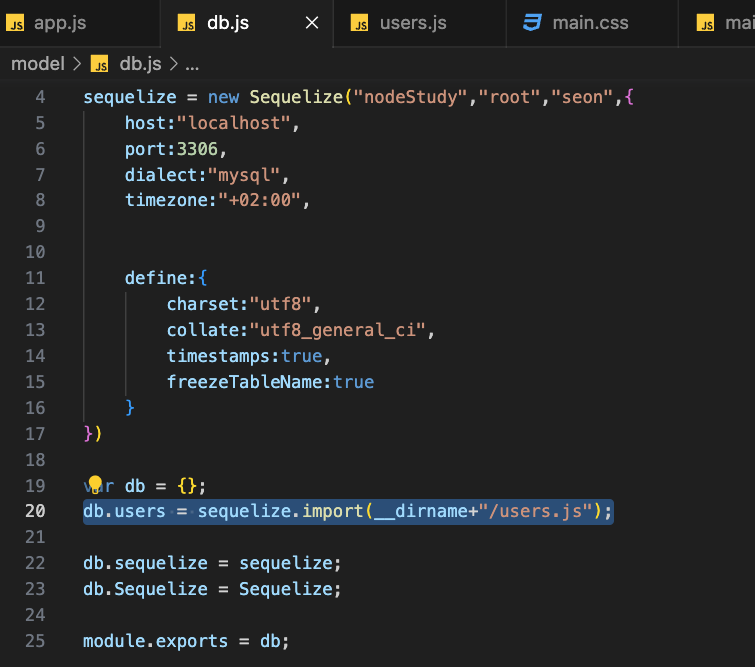Click the import method call on line 20
Image resolution: width=755 pixels, height=667 pixels.
coord(333,511)
